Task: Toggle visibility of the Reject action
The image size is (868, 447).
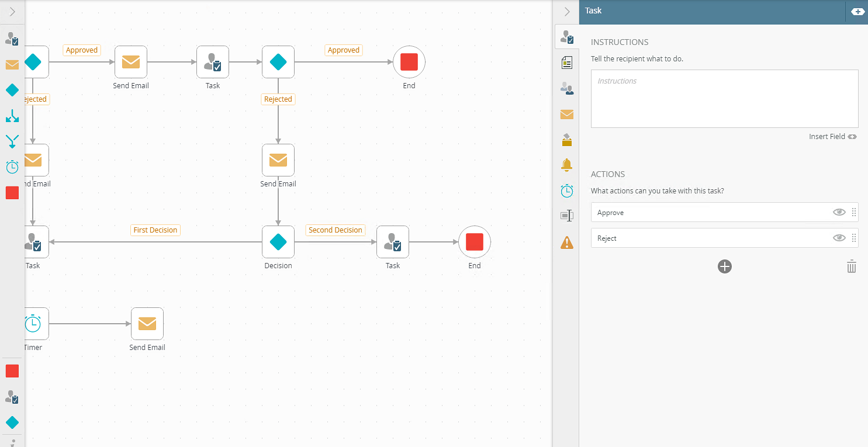Action: 839,238
